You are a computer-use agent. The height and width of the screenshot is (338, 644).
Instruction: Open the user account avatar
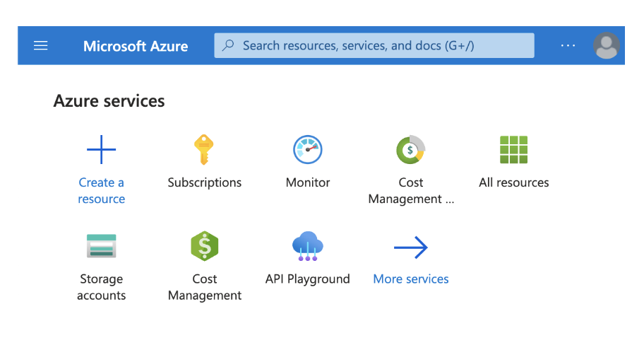[607, 46]
